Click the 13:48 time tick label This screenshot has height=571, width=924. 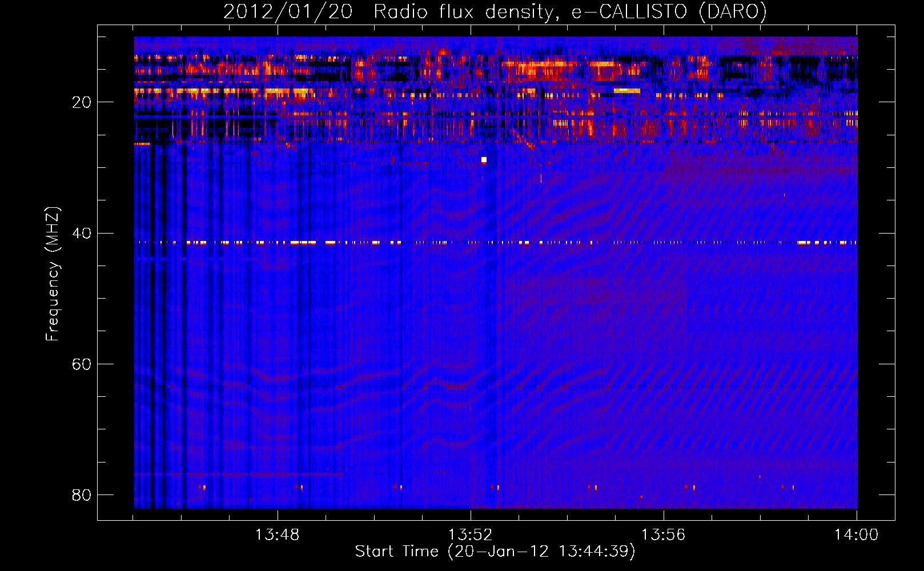277,535
